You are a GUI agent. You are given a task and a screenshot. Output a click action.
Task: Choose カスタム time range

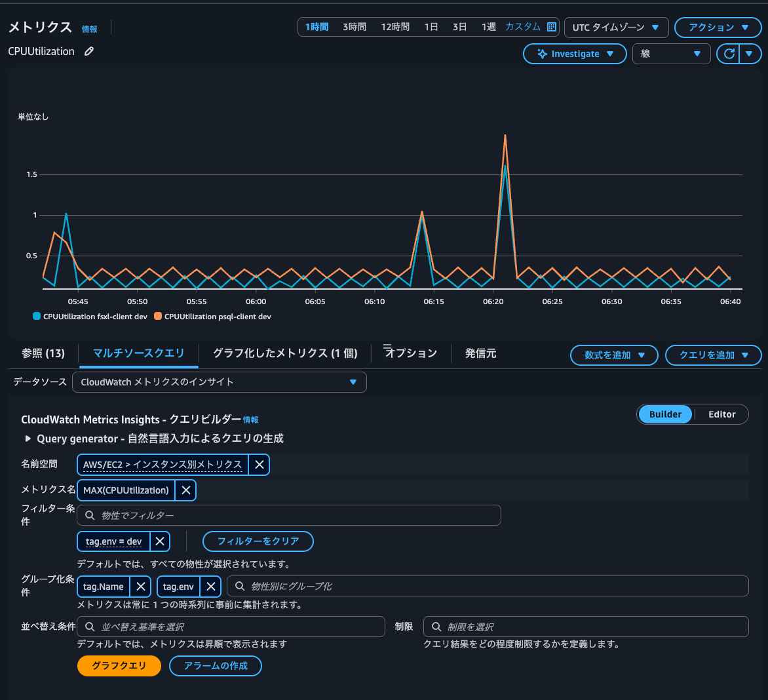click(523, 27)
